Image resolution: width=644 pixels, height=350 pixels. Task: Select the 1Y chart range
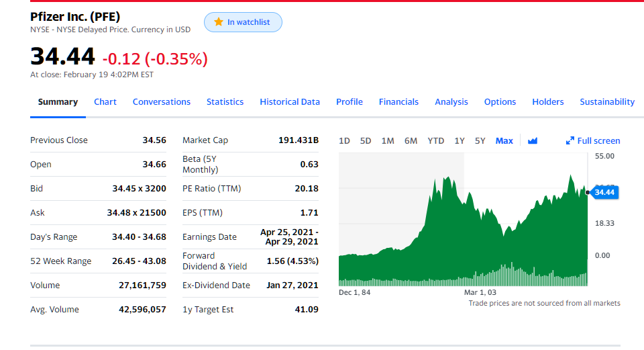click(460, 140)
